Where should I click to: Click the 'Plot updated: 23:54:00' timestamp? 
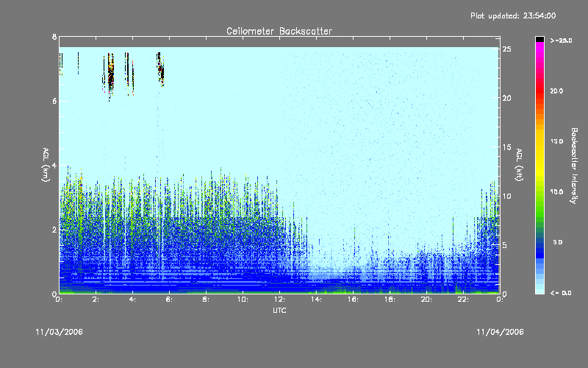[513, 15]
